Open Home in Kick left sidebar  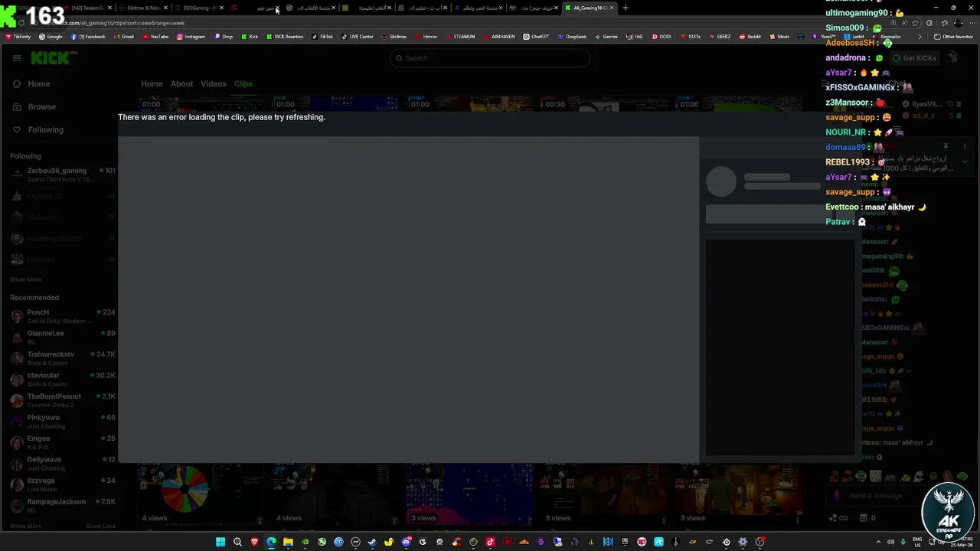(38, 84)
